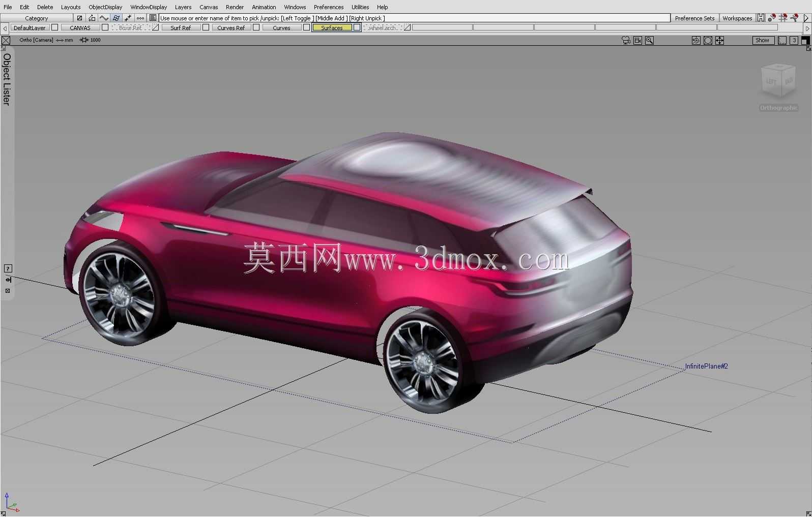Click the Object Lister question mark icon
The image size is (812, 517).
tap(8, 268)
